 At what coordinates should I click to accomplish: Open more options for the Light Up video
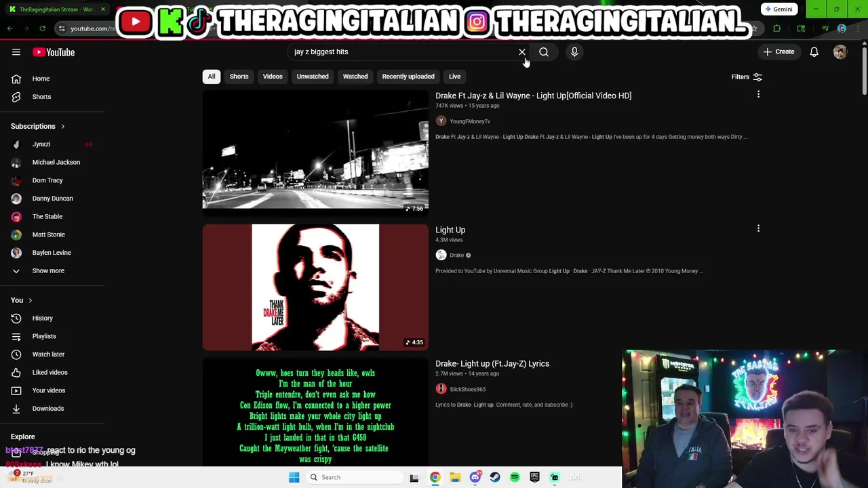point(758,229)
